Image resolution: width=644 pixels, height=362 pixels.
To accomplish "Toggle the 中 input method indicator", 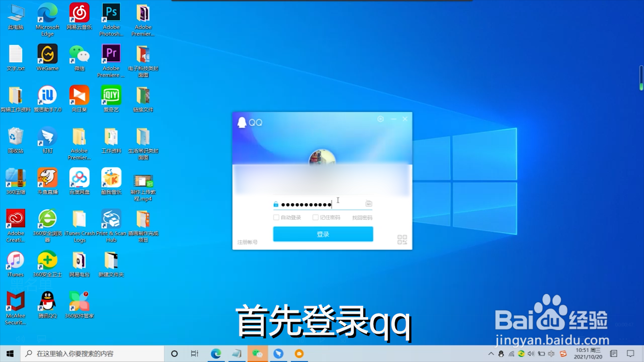I will click(x=551, y=354).
